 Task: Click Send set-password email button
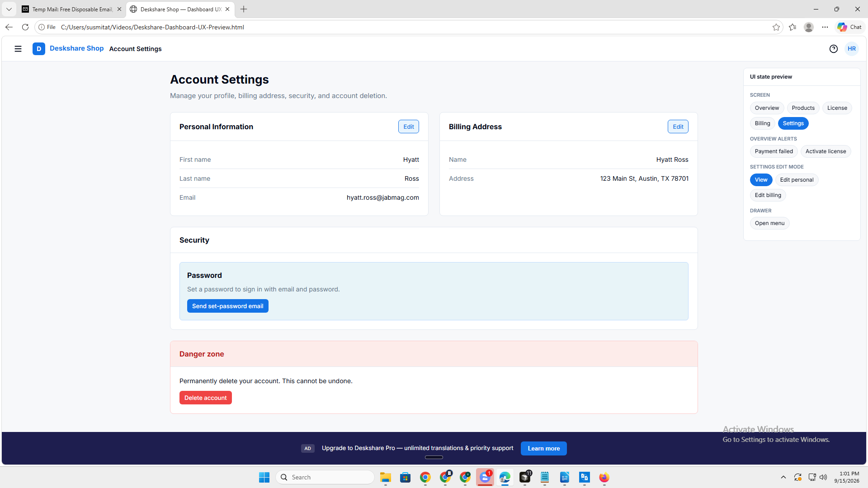[228, 306]
